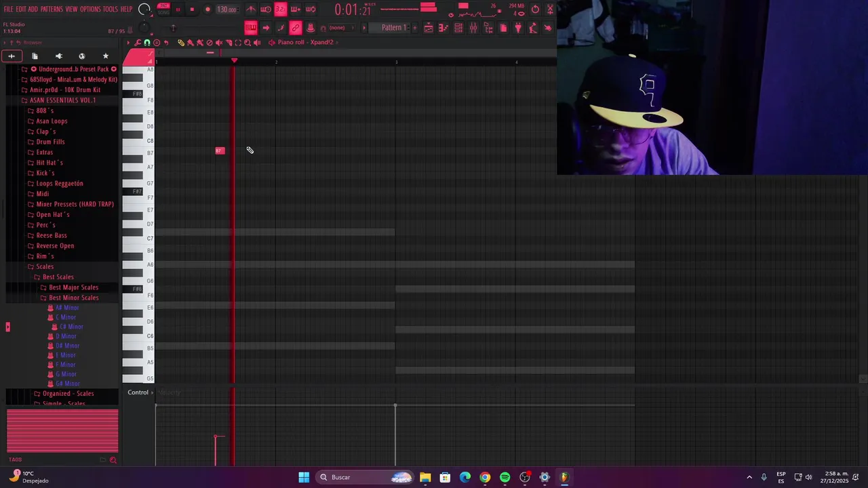Open the Playlist window from toolbar
Screen dimensions: 868x488
coord(428,28)
